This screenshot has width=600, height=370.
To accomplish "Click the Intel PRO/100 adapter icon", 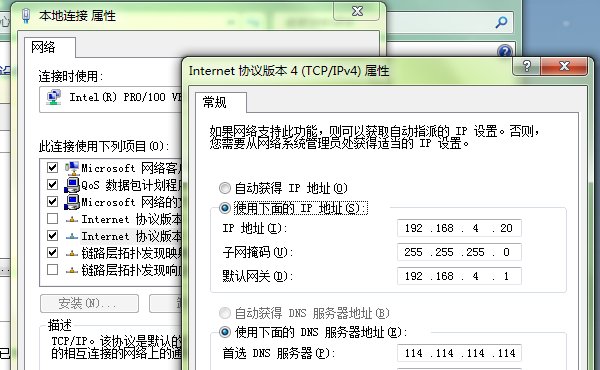I will pyautogui.click(x=54, y=97).
